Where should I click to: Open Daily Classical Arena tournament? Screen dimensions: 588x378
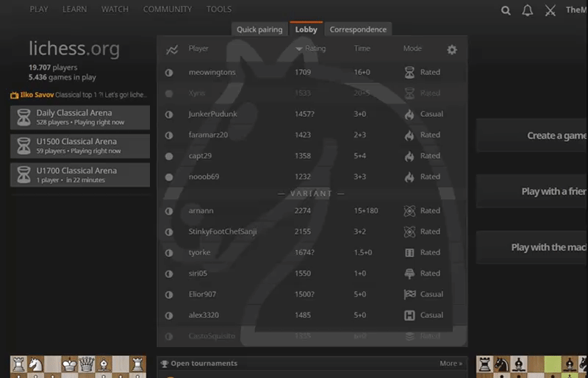tap(80, 117)
